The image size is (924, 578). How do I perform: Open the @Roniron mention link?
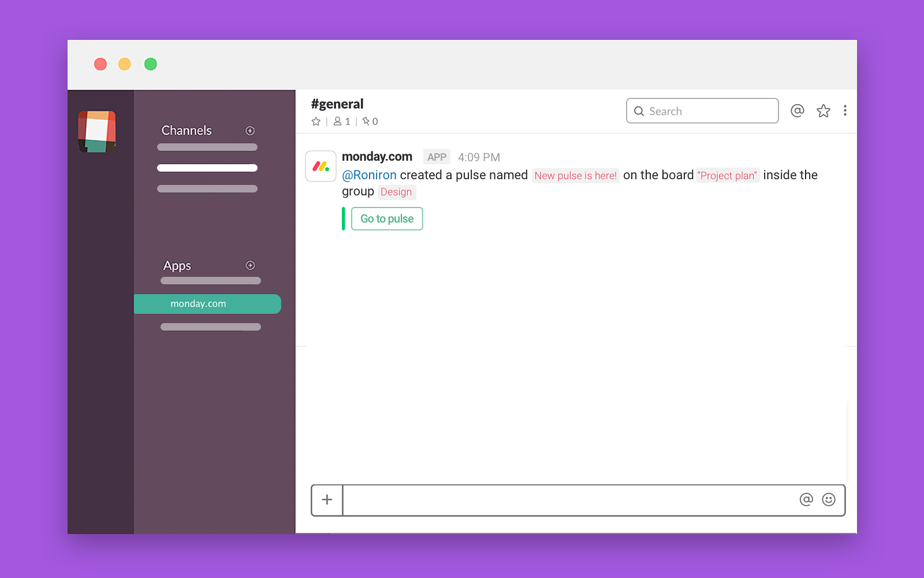click(370, 175)
